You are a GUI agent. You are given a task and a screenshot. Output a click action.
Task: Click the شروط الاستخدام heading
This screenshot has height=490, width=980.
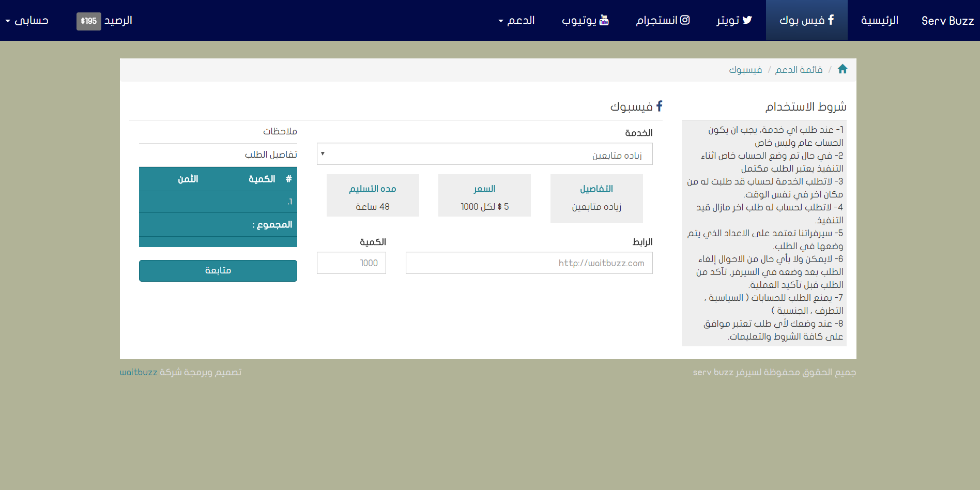point(806,106)
